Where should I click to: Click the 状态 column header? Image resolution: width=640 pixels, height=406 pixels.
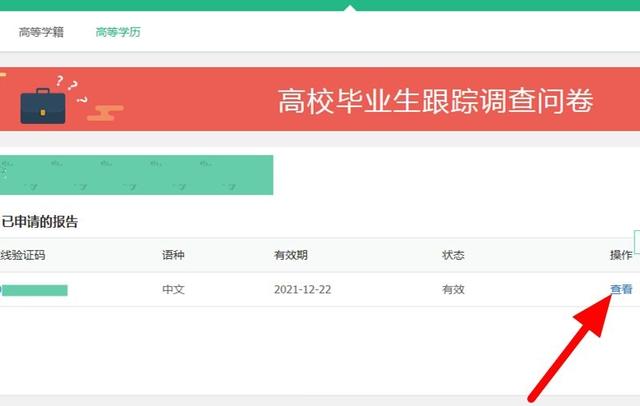pyautogui.click(x=453, y=255)
